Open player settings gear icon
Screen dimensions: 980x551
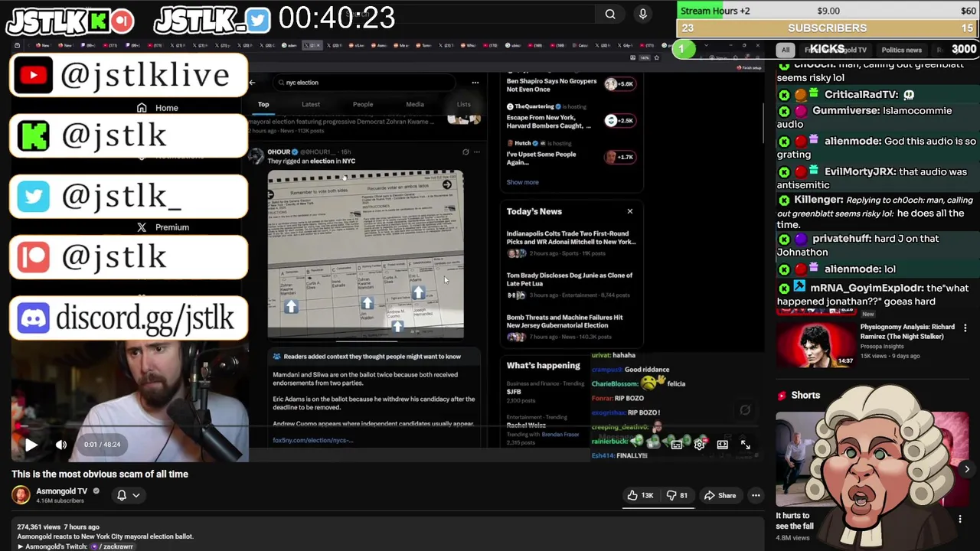click(x=699, y=445)
